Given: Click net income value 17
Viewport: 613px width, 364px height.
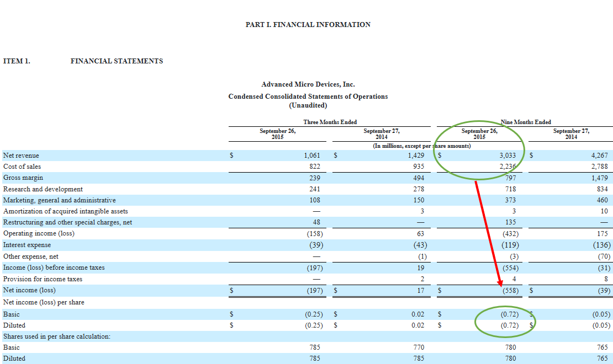Looking at the screenshot, I should click(x=421, y=291).
